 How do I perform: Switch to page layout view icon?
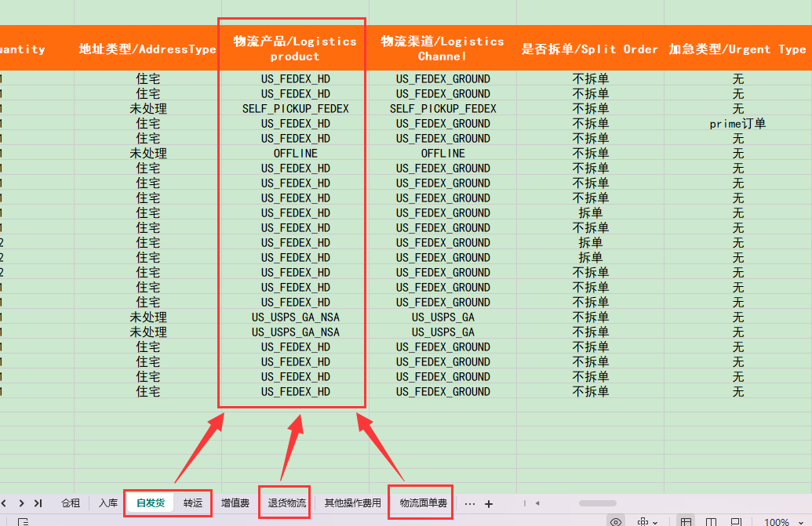711,521
